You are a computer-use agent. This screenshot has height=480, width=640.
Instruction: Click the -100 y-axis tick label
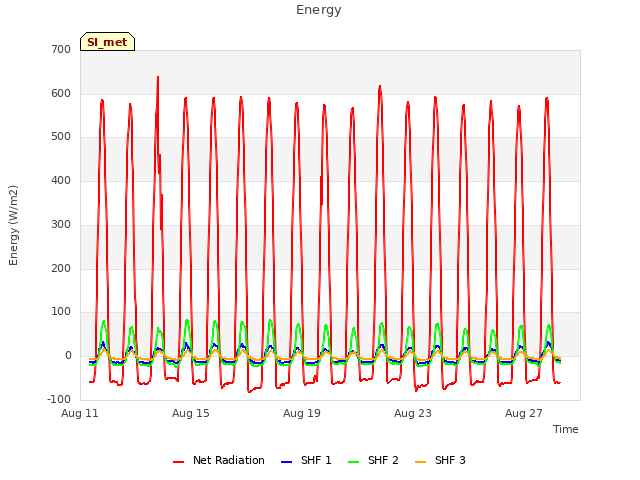point(59,399)
